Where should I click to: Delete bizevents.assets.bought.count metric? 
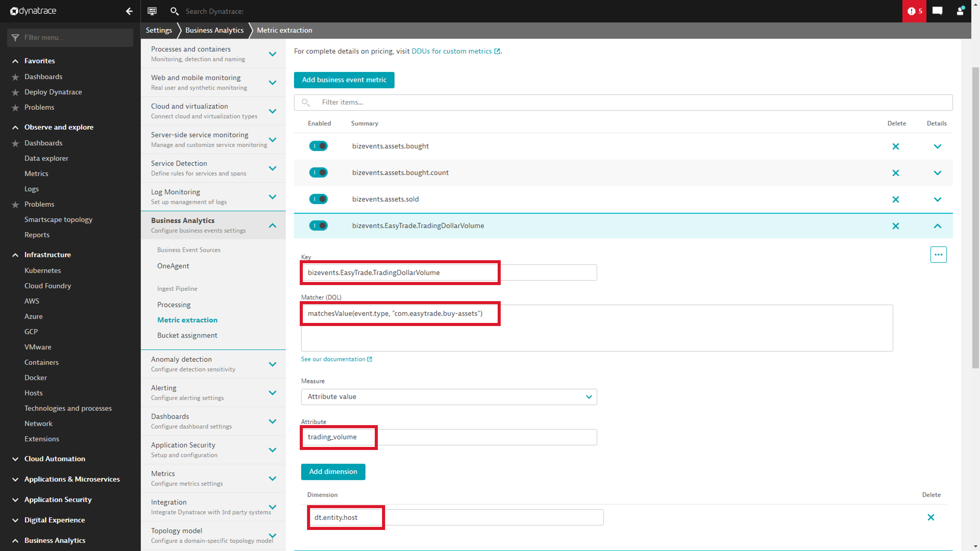tap(896, 173)
